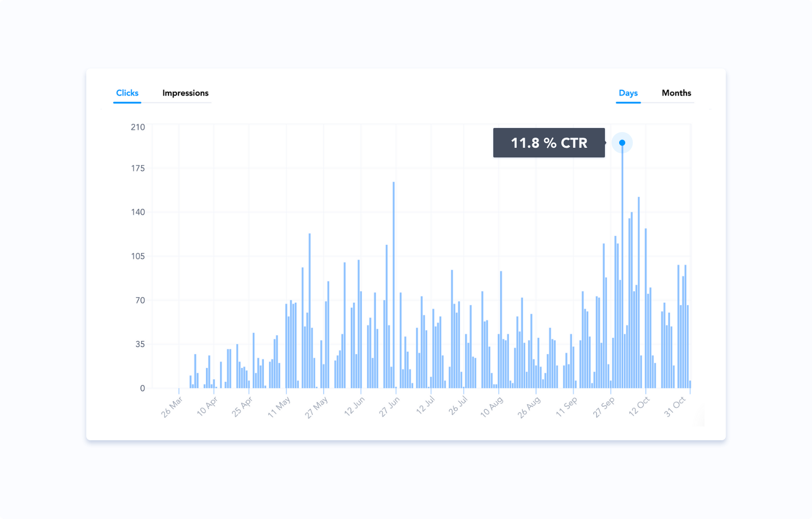Click the 12 Oct axis label
This screenshot has width=812, height=519.
pos(639,406)
